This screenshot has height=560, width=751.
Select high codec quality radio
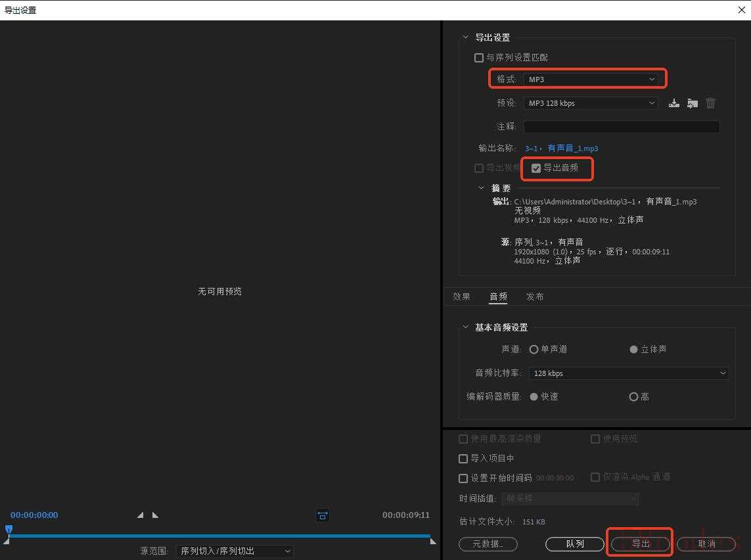633,396
